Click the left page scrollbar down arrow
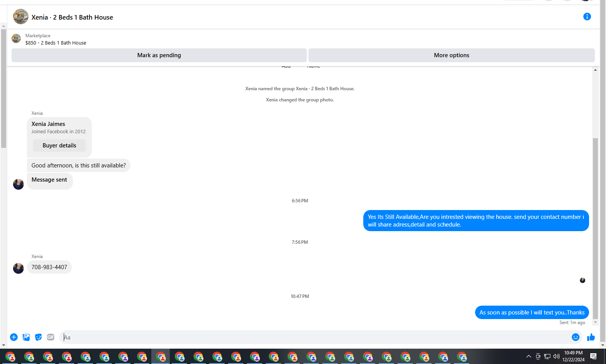This screenshot has height=364, width=606. tap(3, 345)
